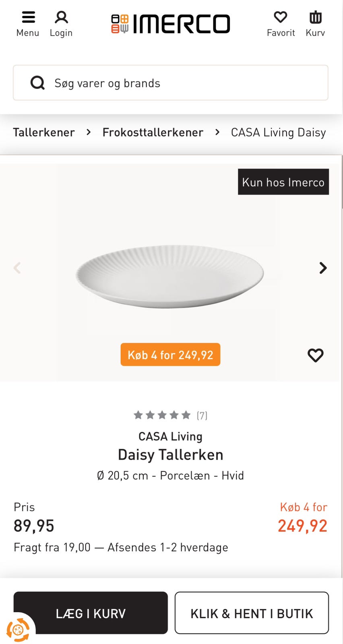Show the previous product image with left chevron

[x=18, y=268]
